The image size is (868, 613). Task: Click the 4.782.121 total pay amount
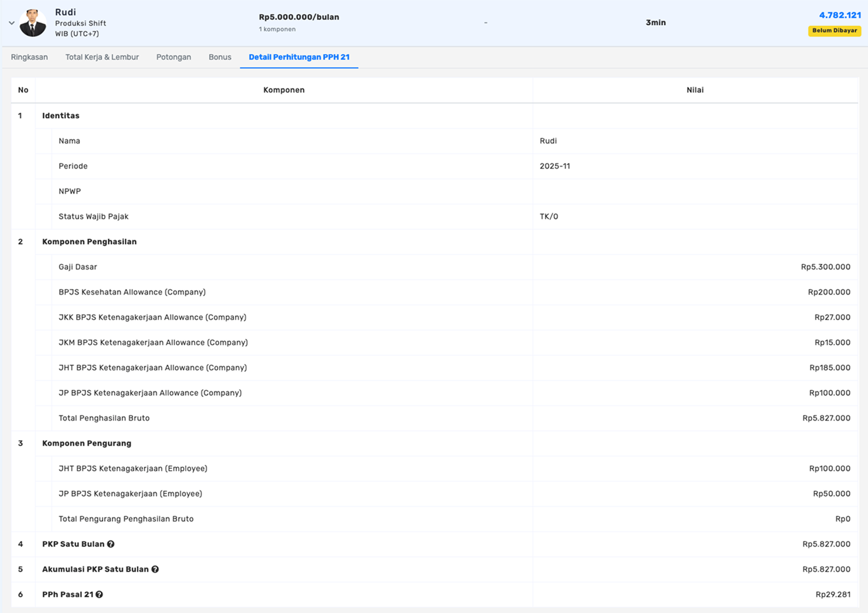point(840,15)
